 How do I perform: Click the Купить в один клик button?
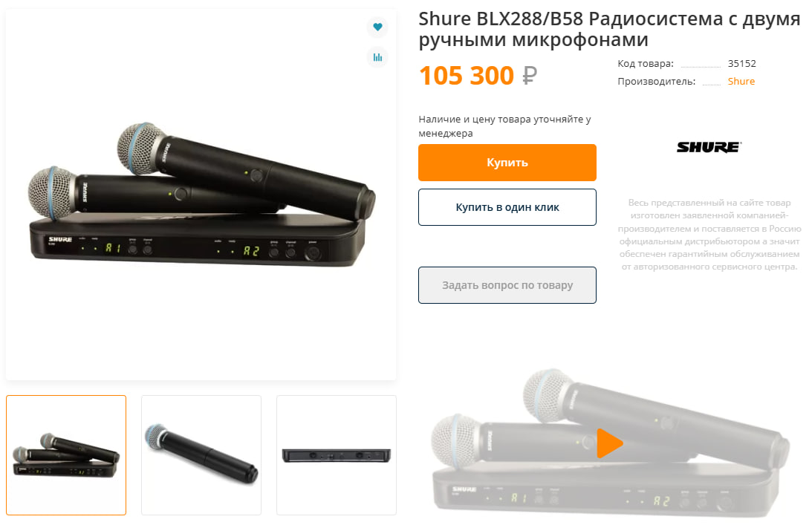coord(507,207)
